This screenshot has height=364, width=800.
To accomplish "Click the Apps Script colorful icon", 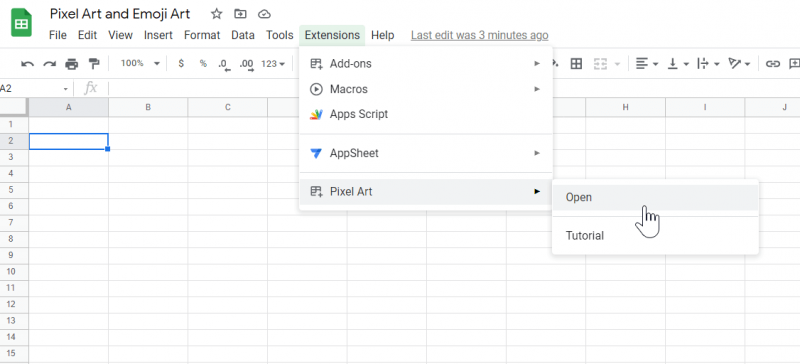I will click(x=316, y=114).
